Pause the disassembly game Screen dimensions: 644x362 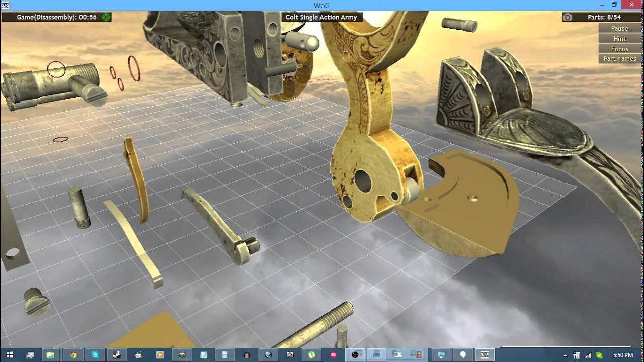point(619,29)
